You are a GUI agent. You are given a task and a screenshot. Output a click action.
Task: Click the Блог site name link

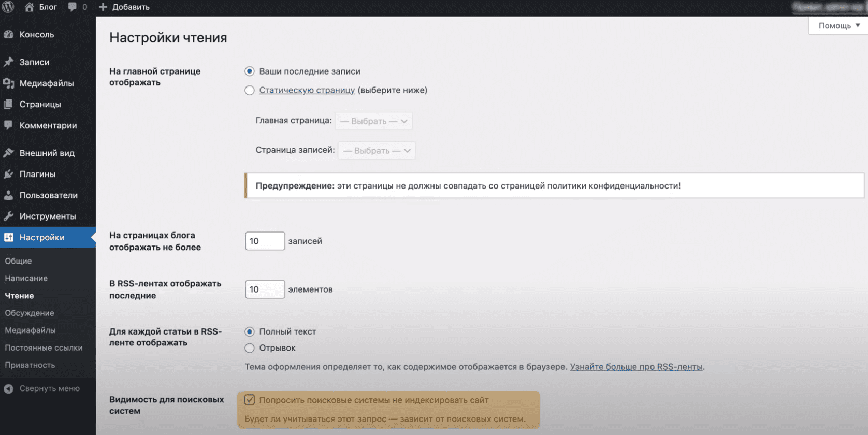coord(48,7)
